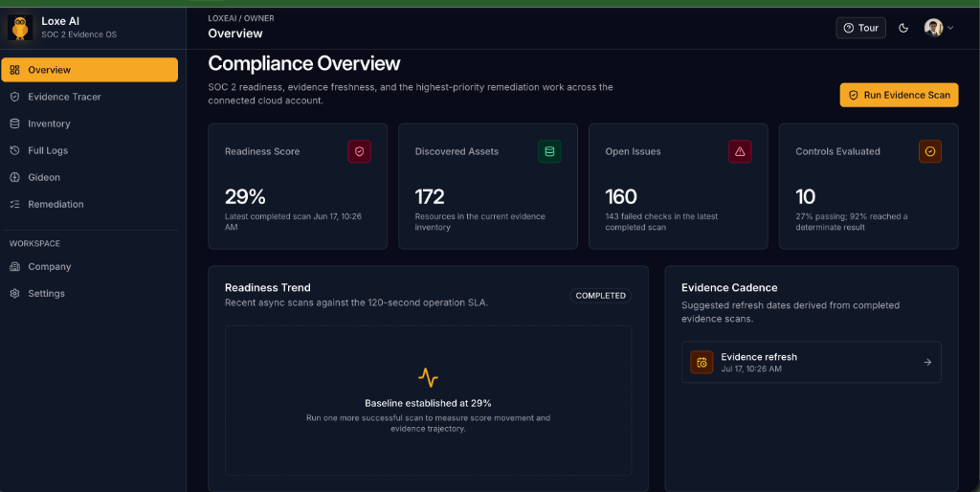Toggle dark mode with the moon icon
This screenshot has height=492, width=980.
coord(903,28)
